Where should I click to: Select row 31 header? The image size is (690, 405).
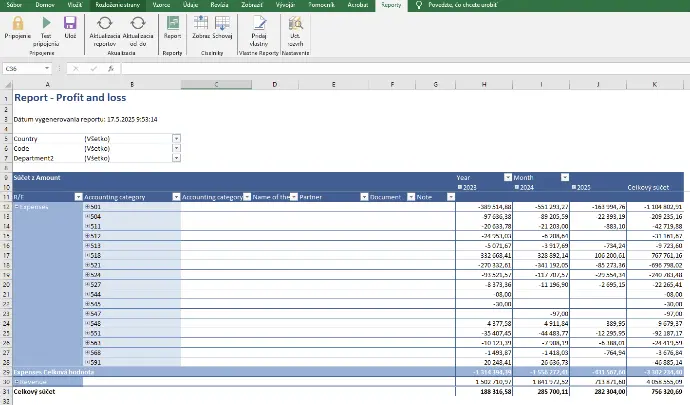click(x=6, y=391)
